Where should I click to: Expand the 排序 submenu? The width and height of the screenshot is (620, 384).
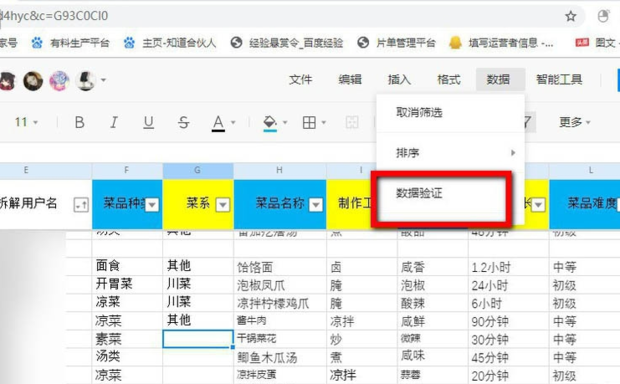(x=450, y=153)
